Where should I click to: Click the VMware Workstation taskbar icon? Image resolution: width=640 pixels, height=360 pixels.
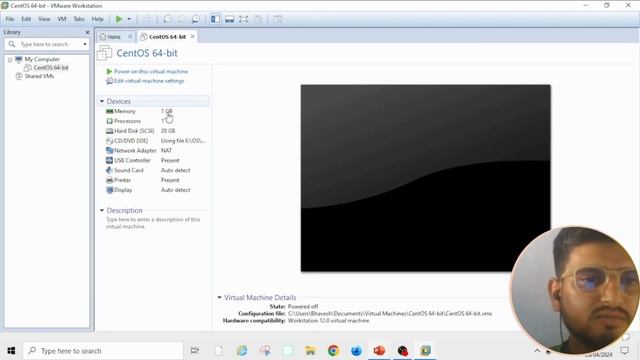pos(425,351)
